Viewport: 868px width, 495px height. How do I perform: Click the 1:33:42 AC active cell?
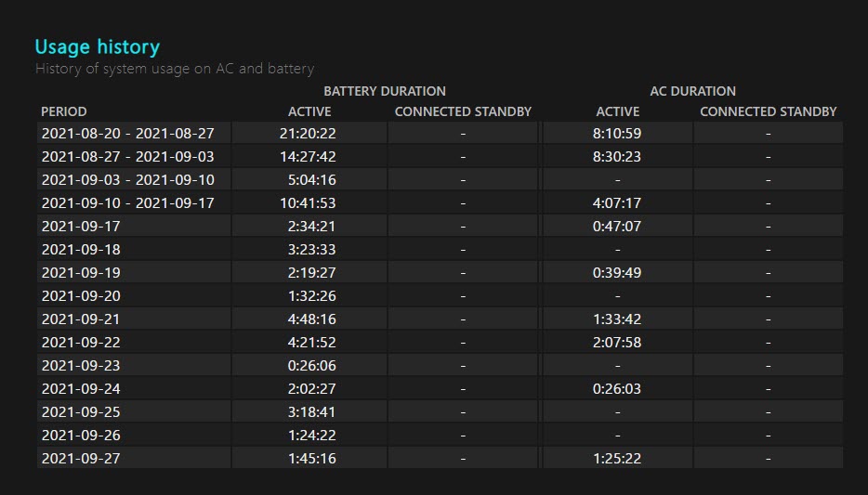click(x=617, y=319)
